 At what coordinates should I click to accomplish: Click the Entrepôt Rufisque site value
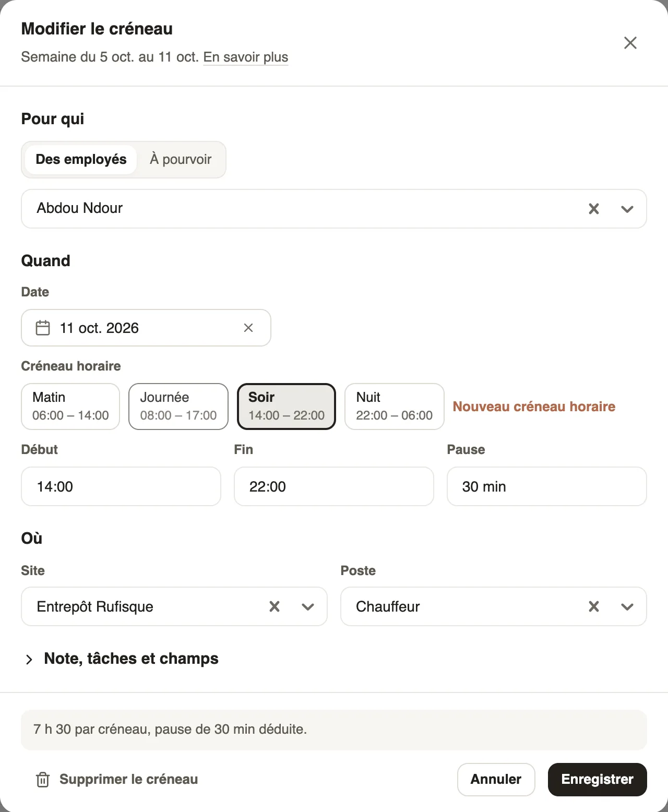click(95, 606)
